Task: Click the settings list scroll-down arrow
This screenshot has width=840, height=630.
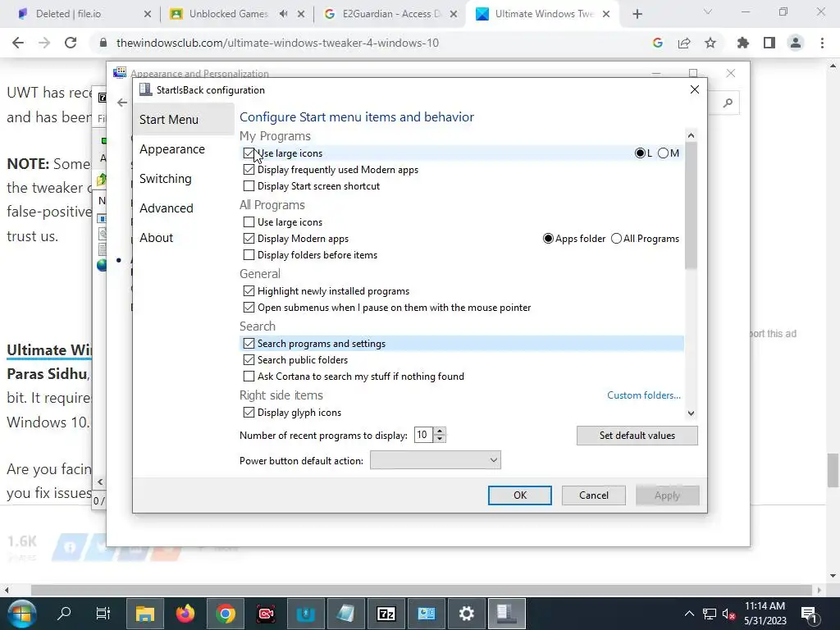Action: coord(691,413)
